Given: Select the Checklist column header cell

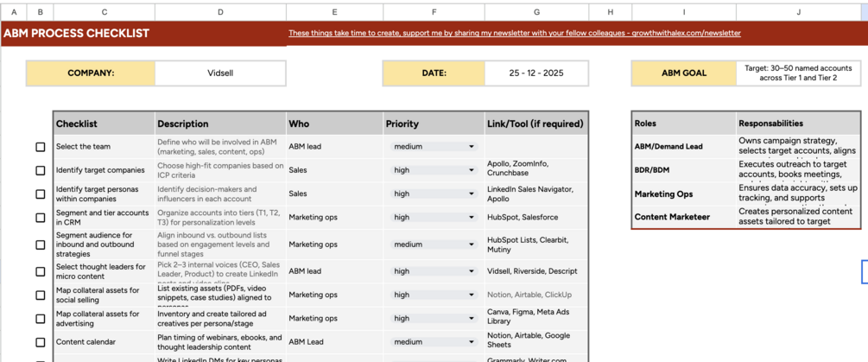Looking at the screenshot, I should click(x=104, y=124).
